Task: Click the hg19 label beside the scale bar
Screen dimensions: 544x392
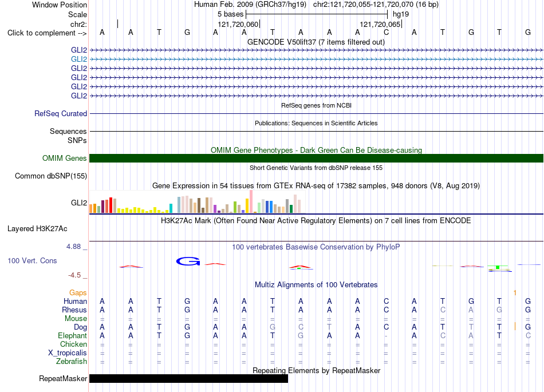Action: point(401,14)
